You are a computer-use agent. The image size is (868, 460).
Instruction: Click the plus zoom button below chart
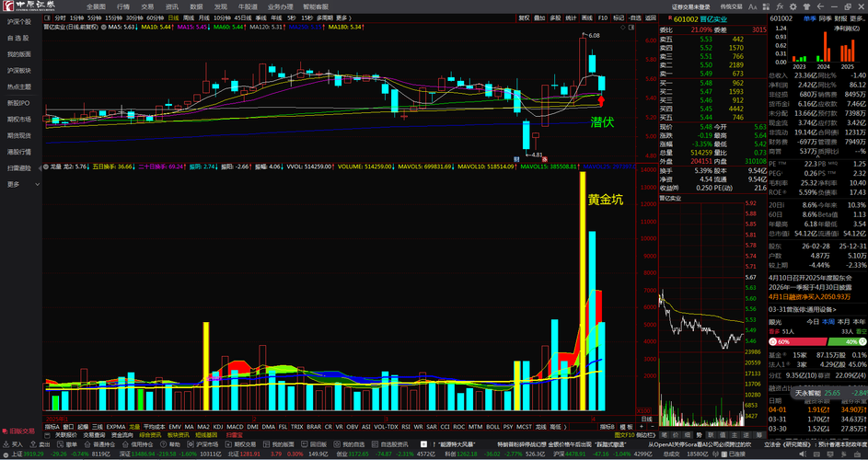641,426
